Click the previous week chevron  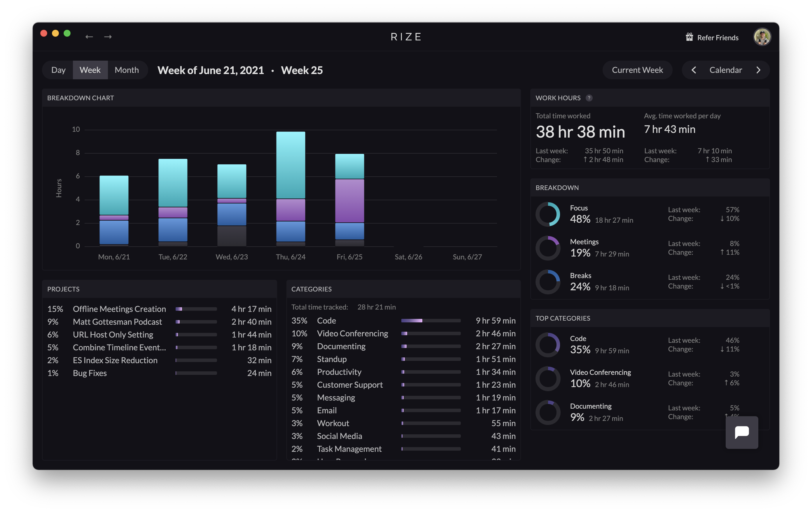tap(694, 70)
